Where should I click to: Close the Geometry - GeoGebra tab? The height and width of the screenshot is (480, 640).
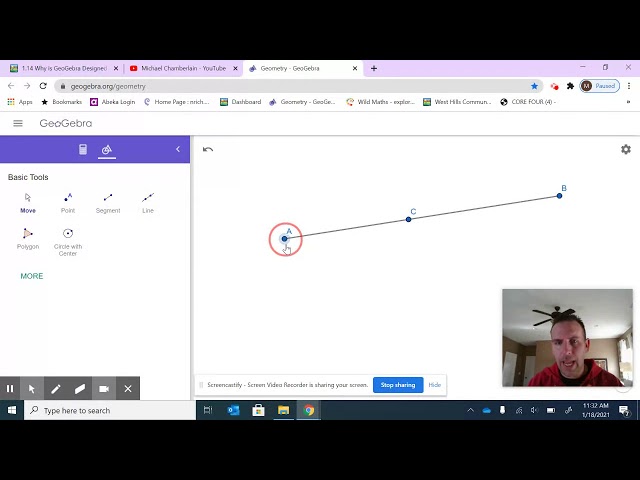tap(355, 68)
